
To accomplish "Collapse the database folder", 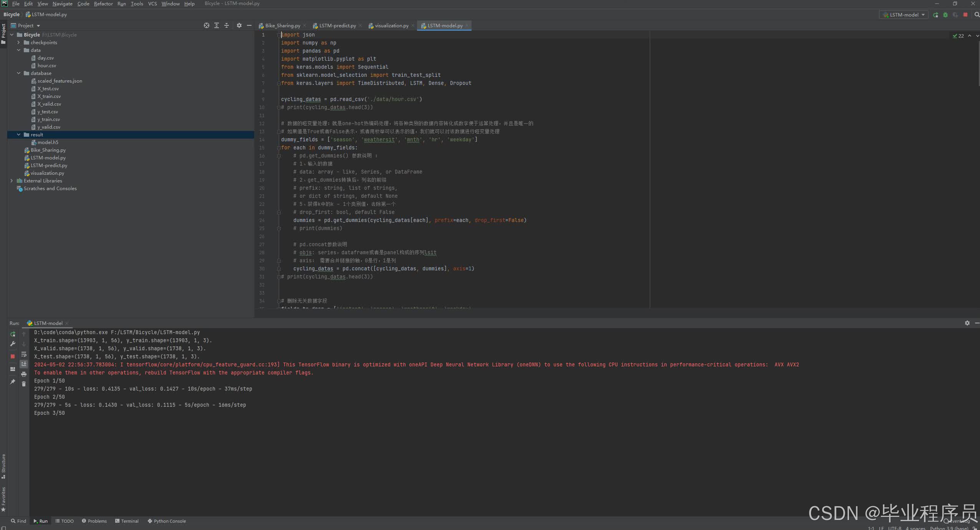I will 18,73.
